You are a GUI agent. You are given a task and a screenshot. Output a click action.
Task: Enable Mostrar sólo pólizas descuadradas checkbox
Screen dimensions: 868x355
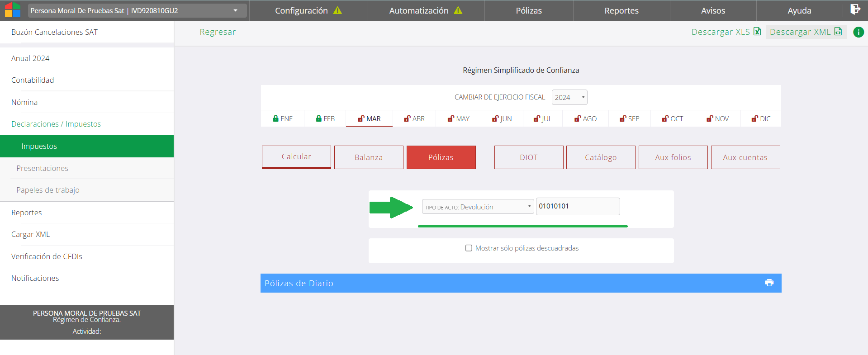[469, 248]
